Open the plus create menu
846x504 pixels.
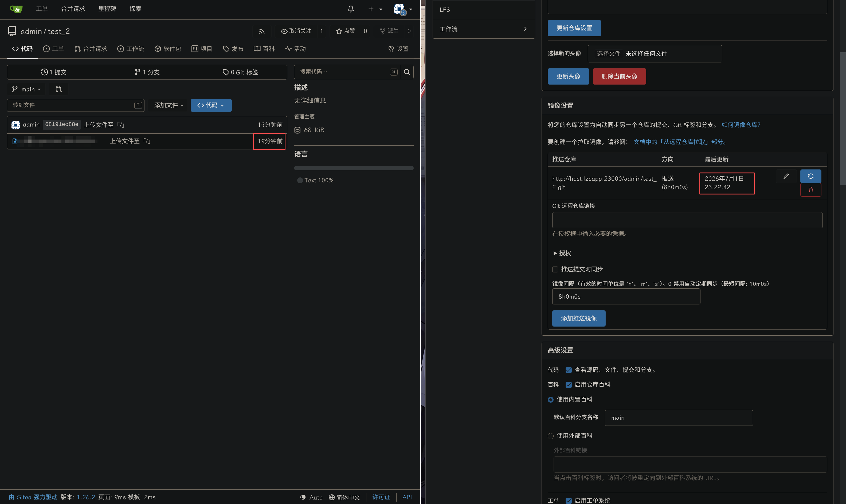pos(375,9)
